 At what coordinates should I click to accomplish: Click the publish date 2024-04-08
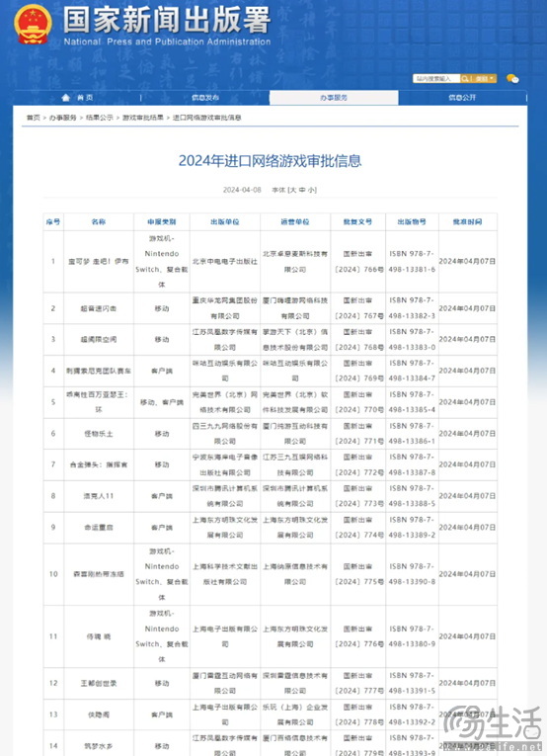pos(242,190)
